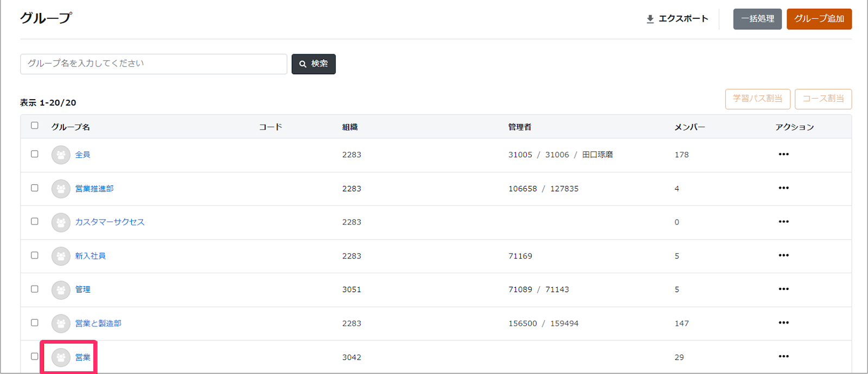This screenshot has height=374, width=868.
Task: Check the checkbox for 新入社員 row
Action: pyautogui.click(x=35, y=255)
